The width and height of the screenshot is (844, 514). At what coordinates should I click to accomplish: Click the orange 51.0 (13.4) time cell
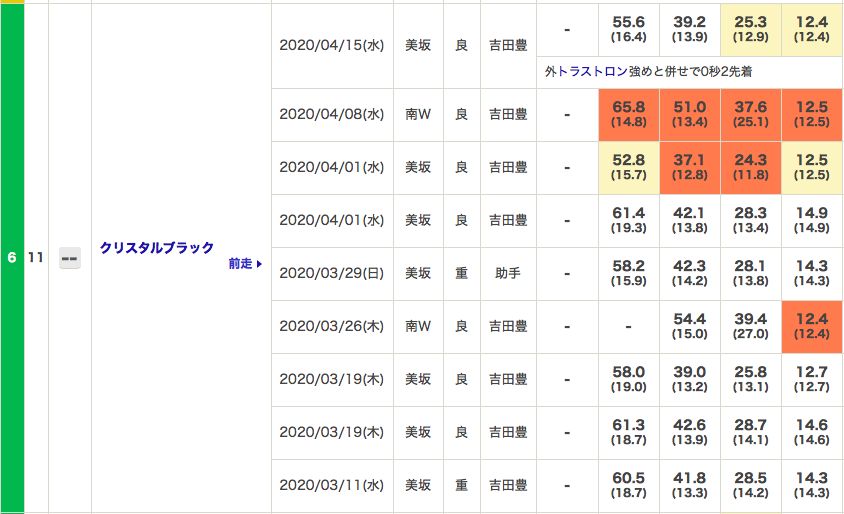tap(690, 115)
